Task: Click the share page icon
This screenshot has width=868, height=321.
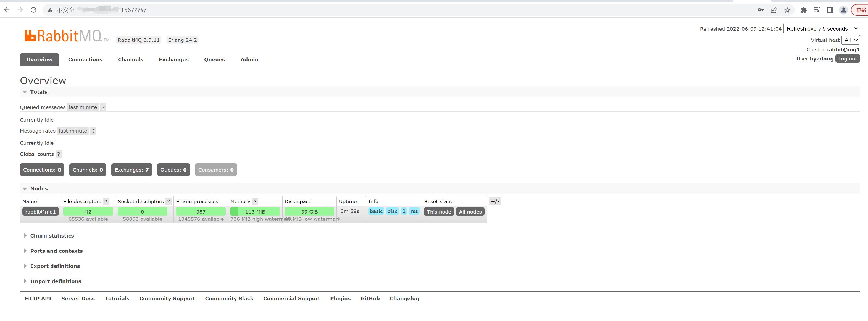Action: click(774, 10)
